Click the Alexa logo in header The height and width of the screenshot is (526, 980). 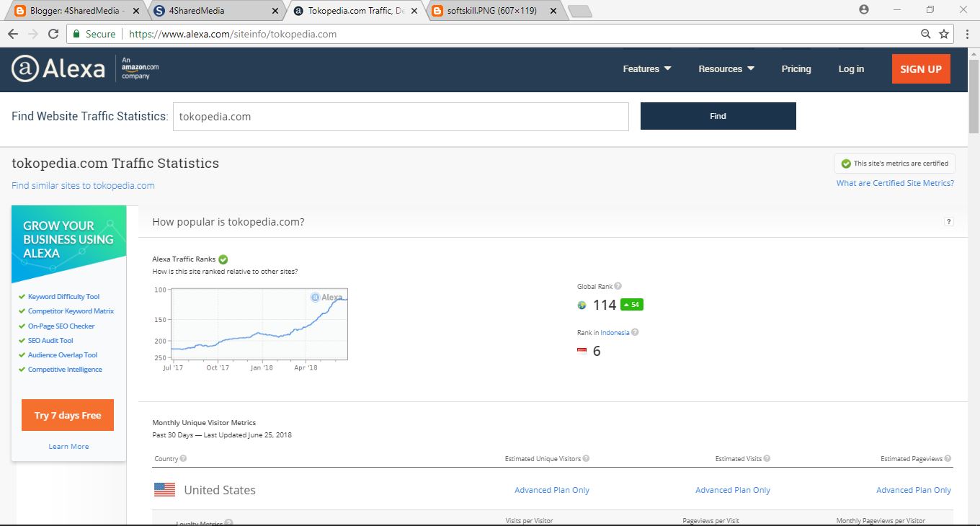(58, 69)
